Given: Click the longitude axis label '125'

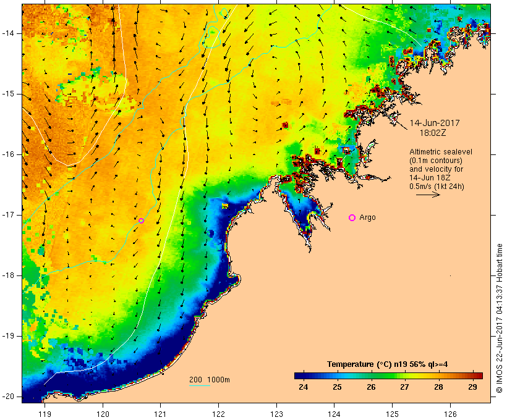Looking at the screenshot, I should 392,414.
